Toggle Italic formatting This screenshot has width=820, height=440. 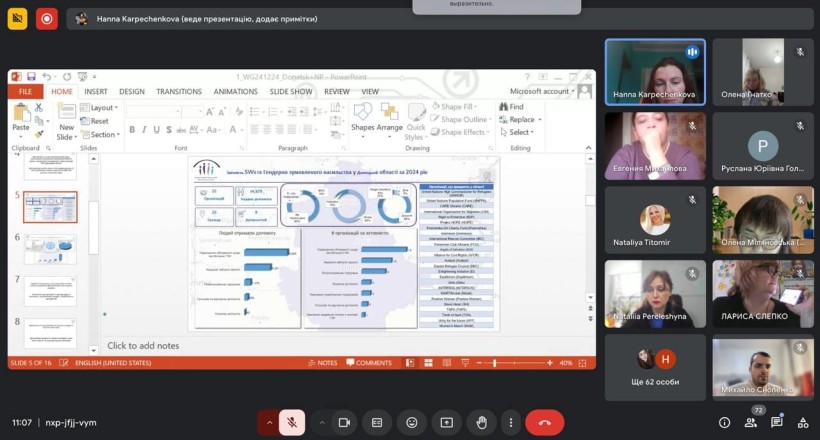pyautogui.click(x=144, y=130)
